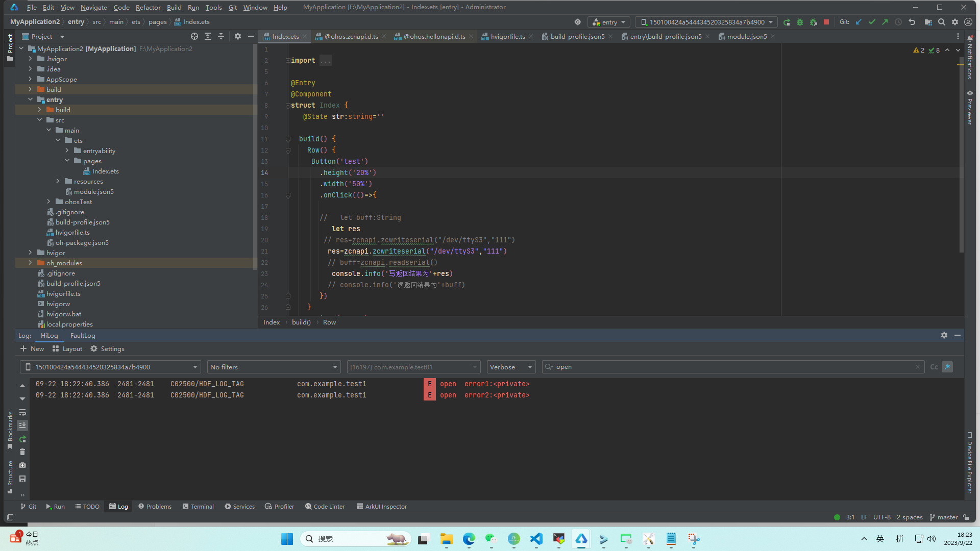The height and width of the screenshot is (551, 980).
Task: Click the Git rollback undo arrow
Action: [912, 22]
